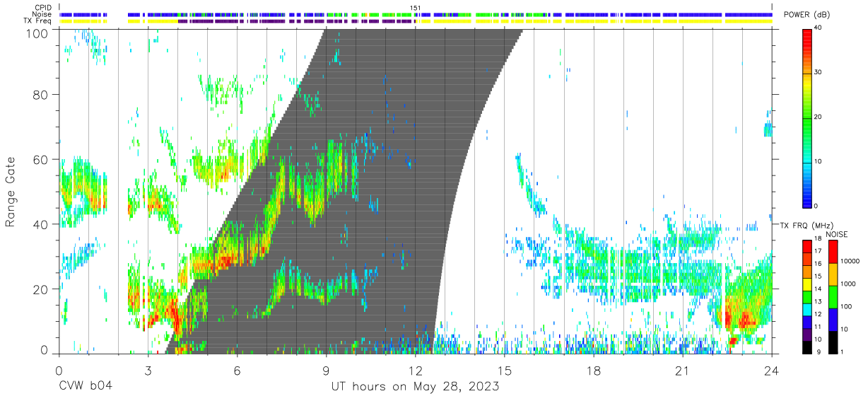Click the red segment of the NOISE colorbar
This screenshot has width=868, height=401.
click(833, 252)
